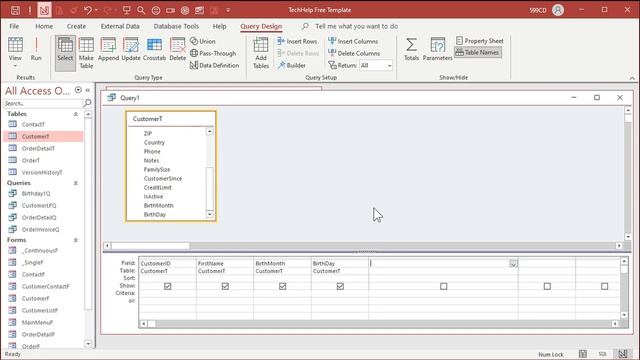640x360 pixels.
Task: Click the navigation pane Search field
Action: click(43, 103)
